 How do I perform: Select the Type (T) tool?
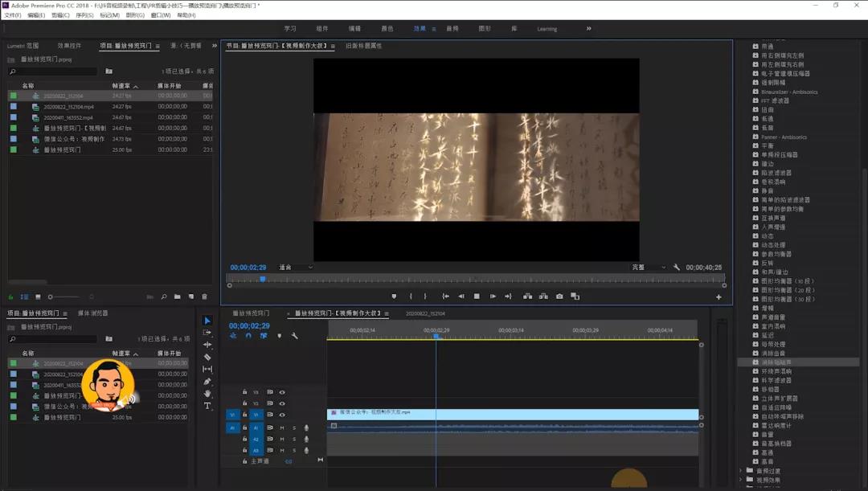click(207, 406)
